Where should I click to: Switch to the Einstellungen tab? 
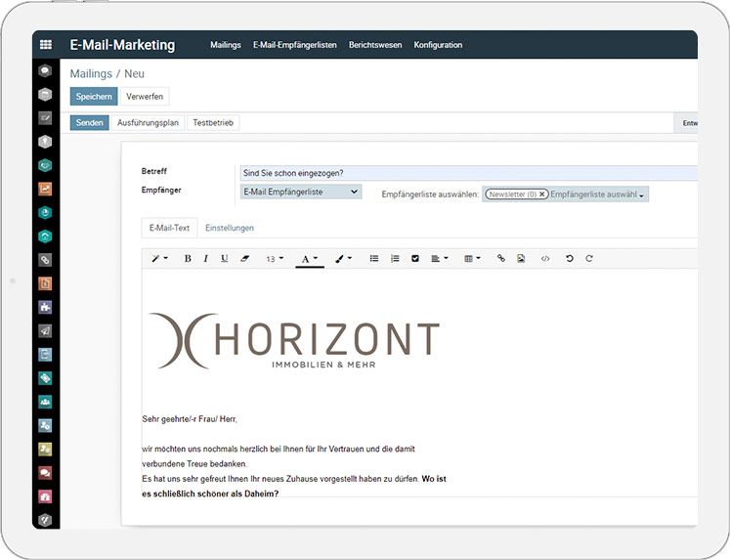pyautogui.click(x=230, y=228)
